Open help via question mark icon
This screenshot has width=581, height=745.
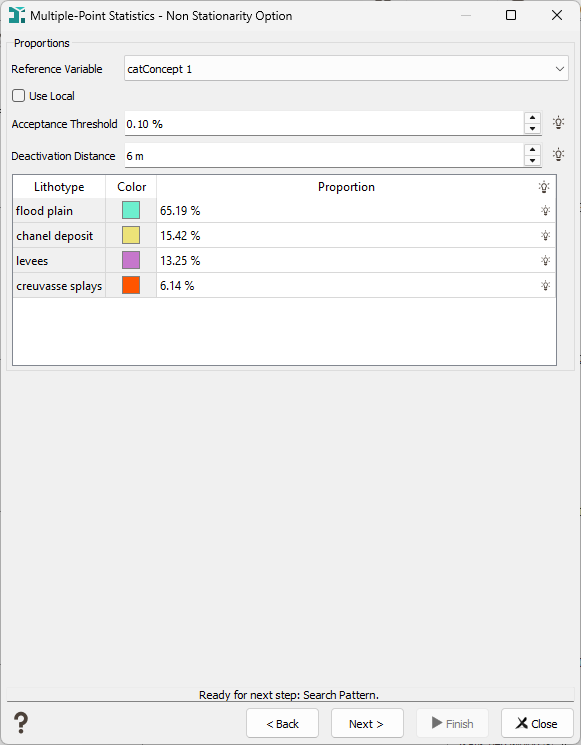pyautogui.click(x=21, y=723)
